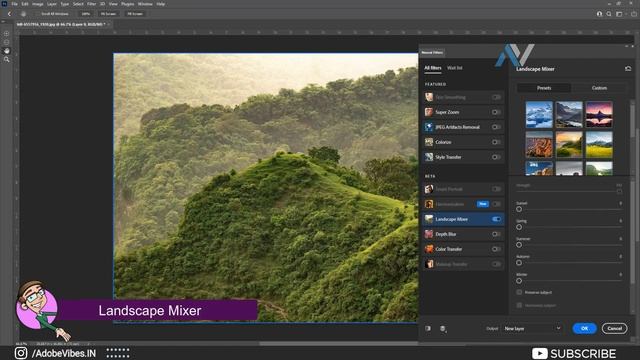This screenshot has height=360, width=640.
Task: Select the Zoom magnifier tool in the left toolbar
Action: tap(7, 60)
